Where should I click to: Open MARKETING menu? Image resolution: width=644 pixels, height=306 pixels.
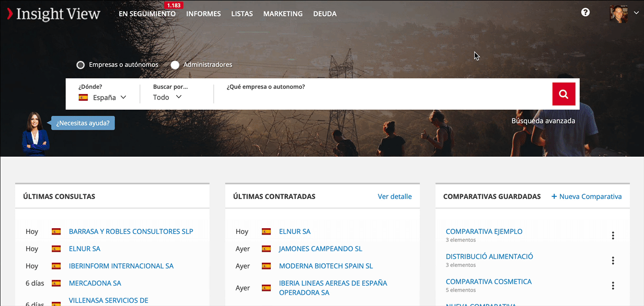[283, 14]
